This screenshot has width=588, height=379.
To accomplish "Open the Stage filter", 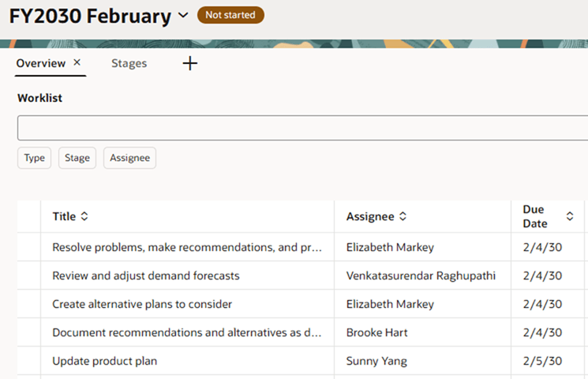I will [x=77, y=158].
